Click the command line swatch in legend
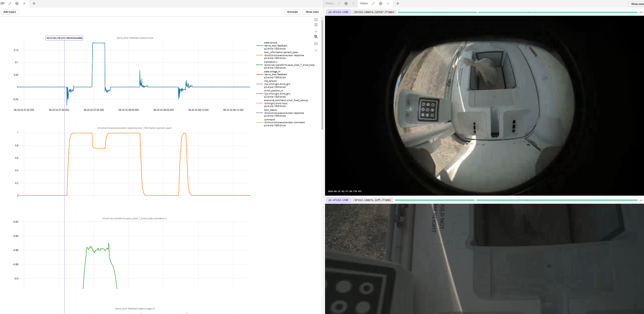Image resolution: width=644 pixels, height=314 pixels. pyautogui.click(x=259, y=122)
